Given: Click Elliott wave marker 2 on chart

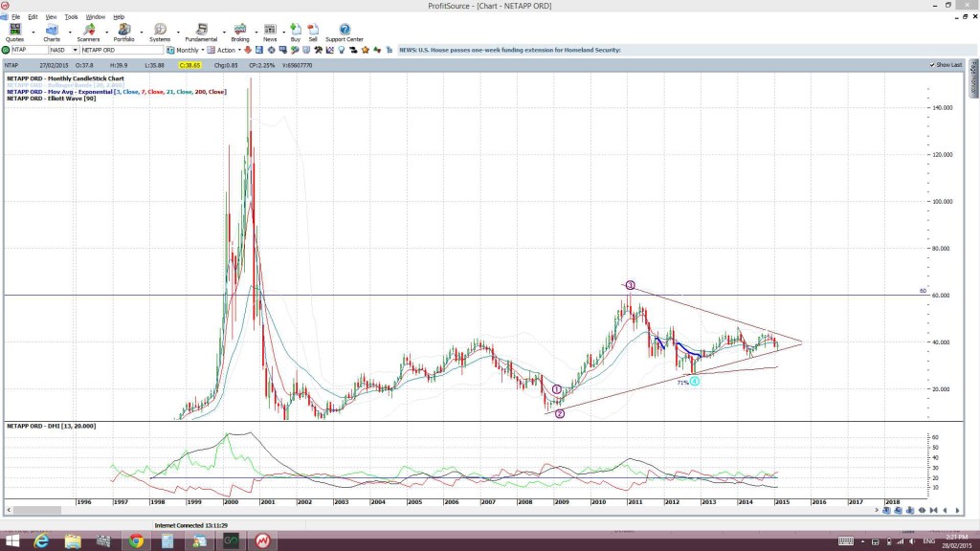Looking at the screenshot, I should [x=559, y=413].
